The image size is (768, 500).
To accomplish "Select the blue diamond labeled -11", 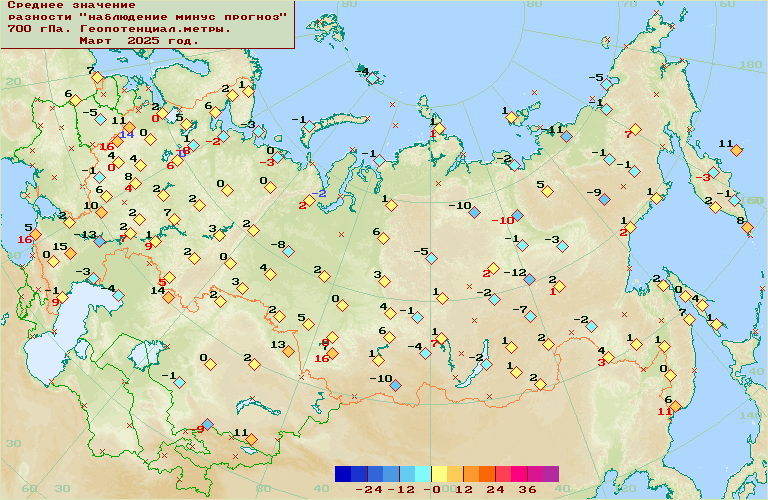I will [x=567, y=136].
